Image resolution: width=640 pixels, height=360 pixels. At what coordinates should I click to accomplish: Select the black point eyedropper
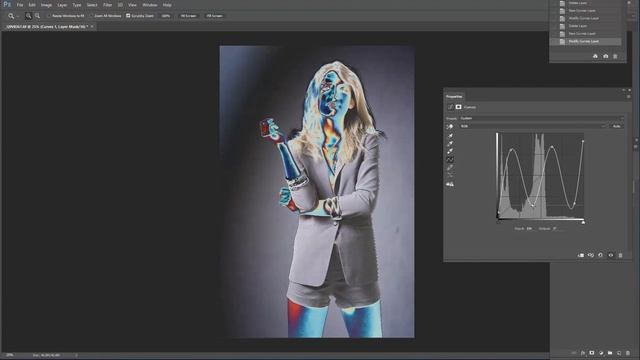(450, 136)
